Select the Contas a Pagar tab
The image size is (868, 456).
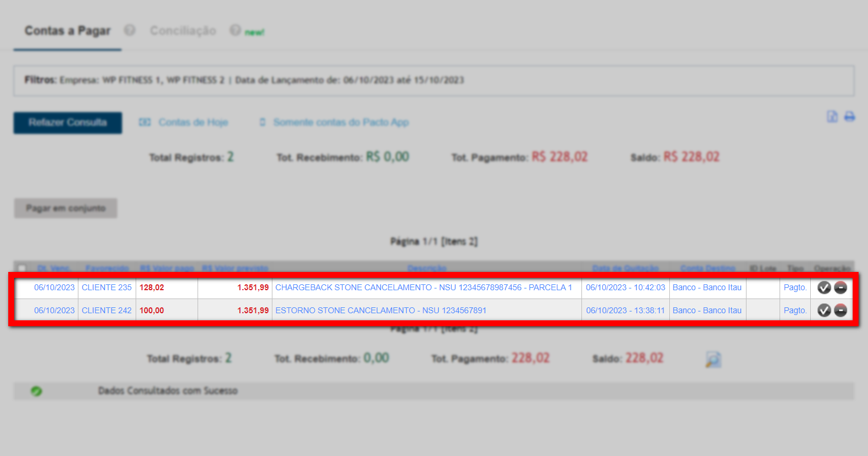point(67,31)
